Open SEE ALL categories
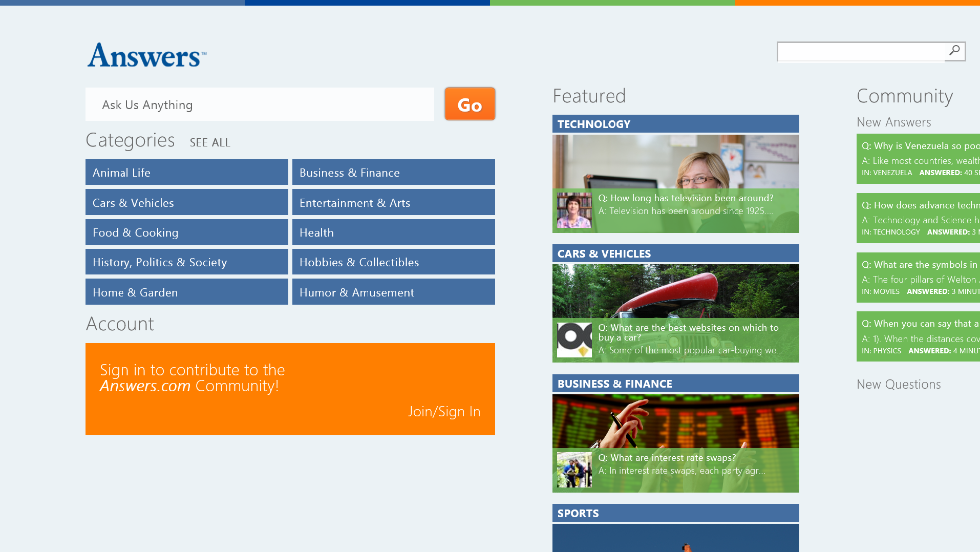Viewport: 980px width, 552px height. (x=210, y=142)
